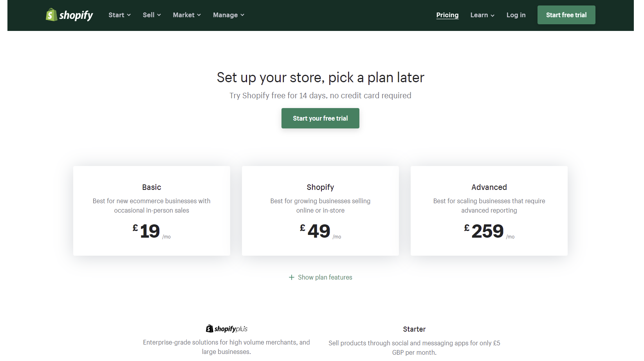Click the Starter plan heading
Image resolution: width=644 pixels, height=361 pixels.
click(x=414, y=329)
